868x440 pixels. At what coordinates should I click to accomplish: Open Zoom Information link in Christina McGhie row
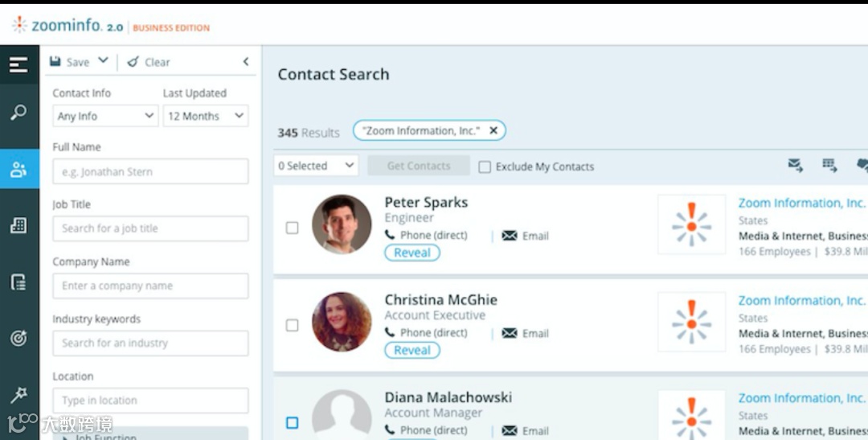pyautogui.click(x=803, y=300)
